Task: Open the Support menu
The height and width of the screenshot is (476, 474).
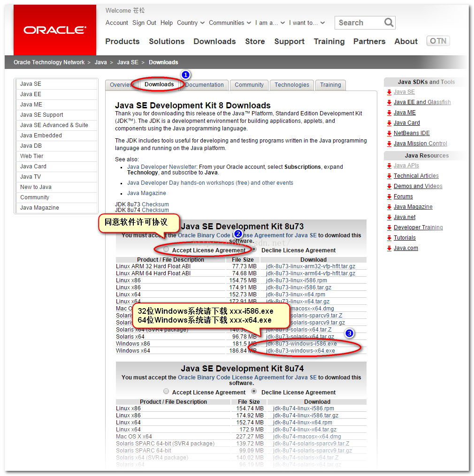Action: point(289,41)
